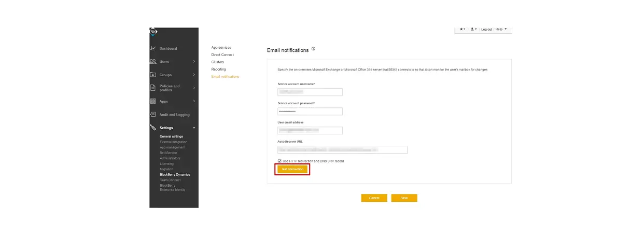644x235 pixels.
Task: Collapse the Settings section chevron
Action: [194, 128]
